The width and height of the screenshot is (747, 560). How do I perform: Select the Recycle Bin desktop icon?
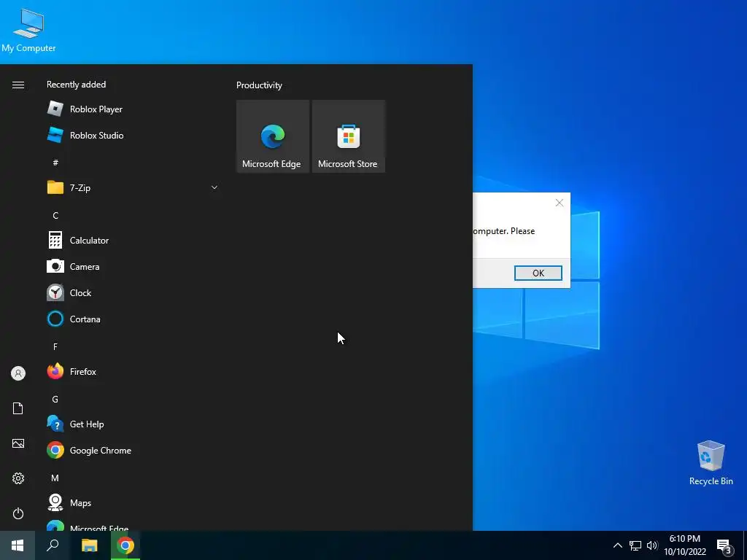711,463
